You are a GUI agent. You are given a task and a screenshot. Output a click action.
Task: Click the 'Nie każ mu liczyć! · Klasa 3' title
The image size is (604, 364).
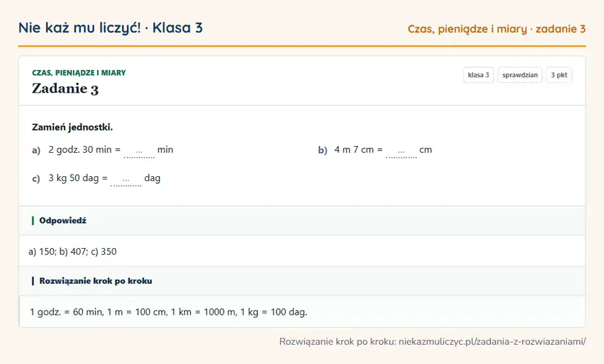[111, 28]
